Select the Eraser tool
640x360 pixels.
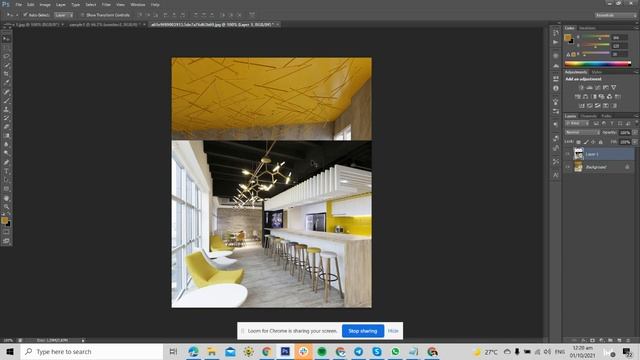tap(6, 127)
